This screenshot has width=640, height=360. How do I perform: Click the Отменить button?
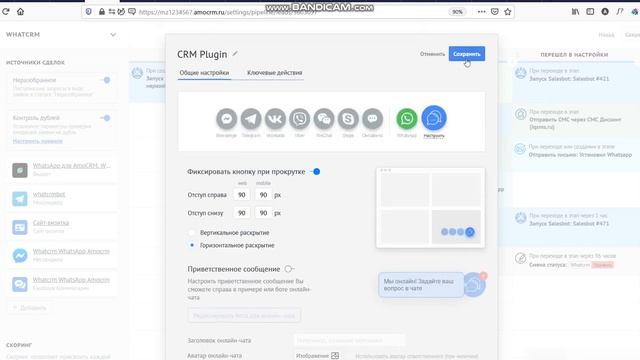click(x=432, y=54)
